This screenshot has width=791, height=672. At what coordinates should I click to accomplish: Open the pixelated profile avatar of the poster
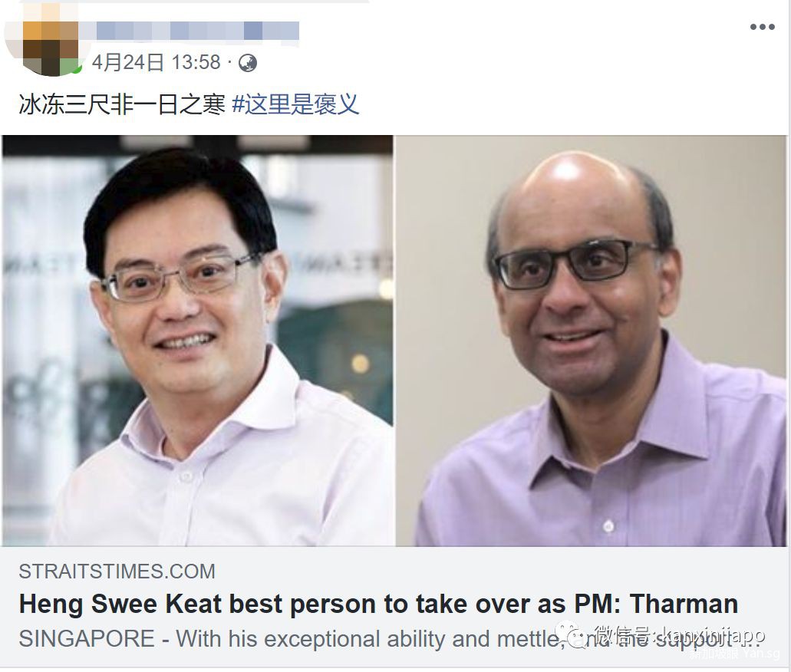pos(43,39)
